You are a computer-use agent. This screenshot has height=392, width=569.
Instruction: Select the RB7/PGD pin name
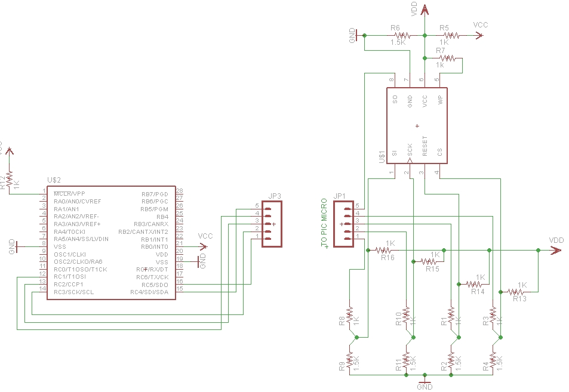point(155,194)
